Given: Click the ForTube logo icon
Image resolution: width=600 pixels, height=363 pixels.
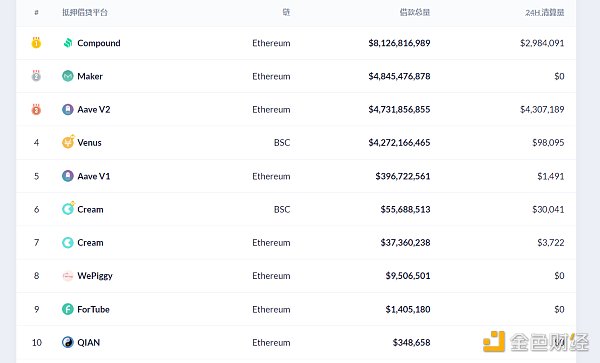Looking at the screenshot, I should [x=68, y=309].
